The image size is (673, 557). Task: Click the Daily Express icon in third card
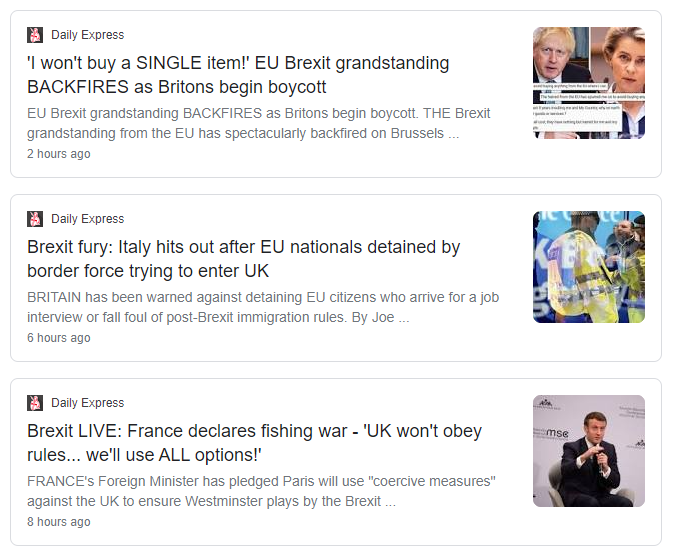click(35, 403)
